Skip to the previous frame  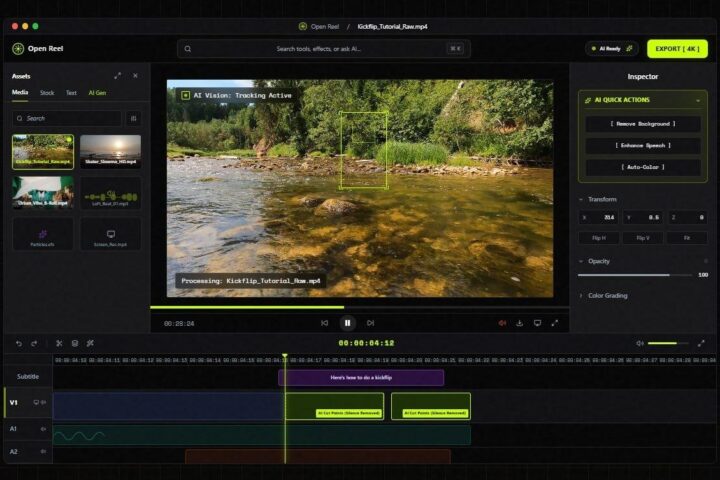pyautogui.click(x=325, y=323)
